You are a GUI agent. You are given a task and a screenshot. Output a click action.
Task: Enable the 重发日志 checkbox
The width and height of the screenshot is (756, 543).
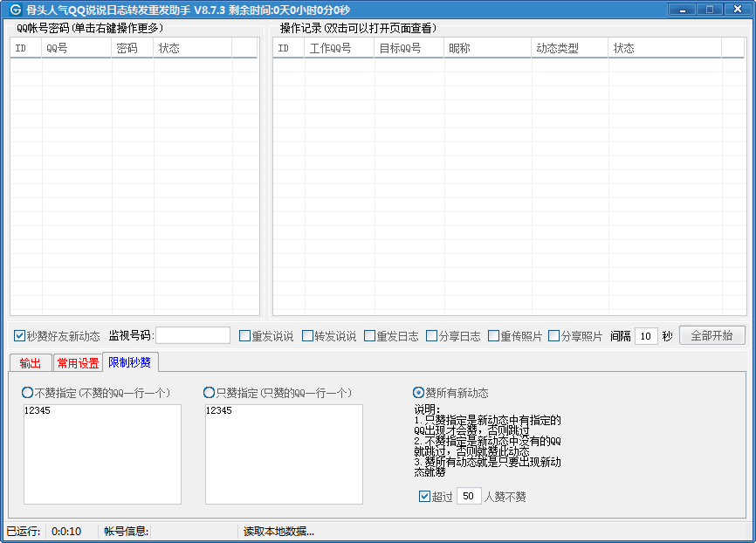(x=370, y=336)
